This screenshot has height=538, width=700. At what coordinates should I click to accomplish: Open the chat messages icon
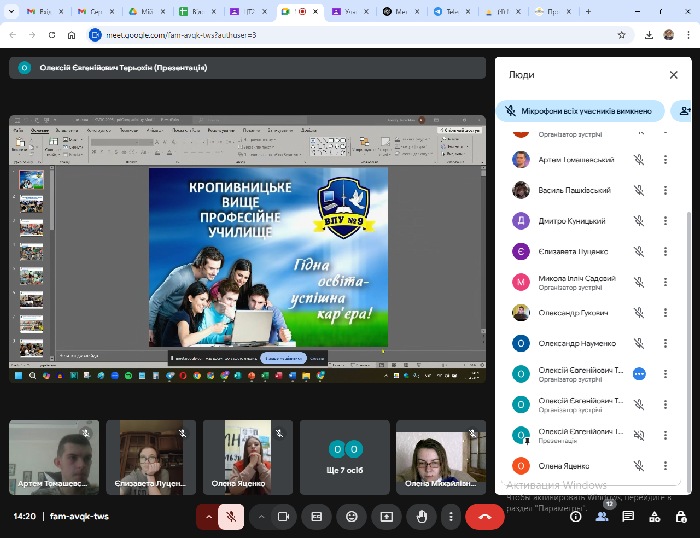coord(628,516)
